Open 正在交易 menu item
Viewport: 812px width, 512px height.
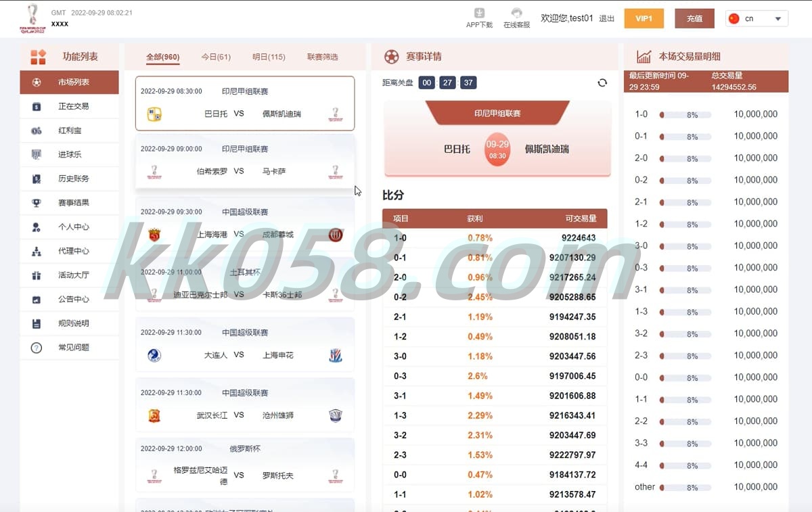click(69, 106)
